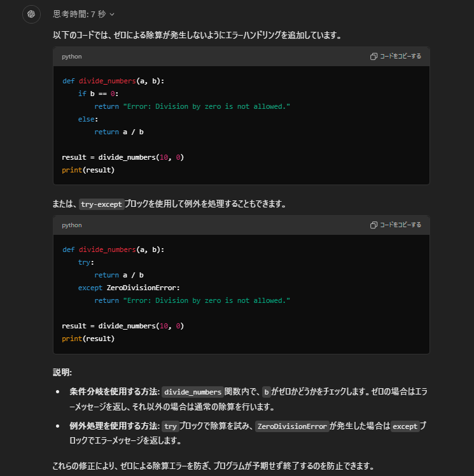
Task: Click the bold 条件分岐を使用する方法 bullet text
Action: pyautogui.click(x=114, y=392)
